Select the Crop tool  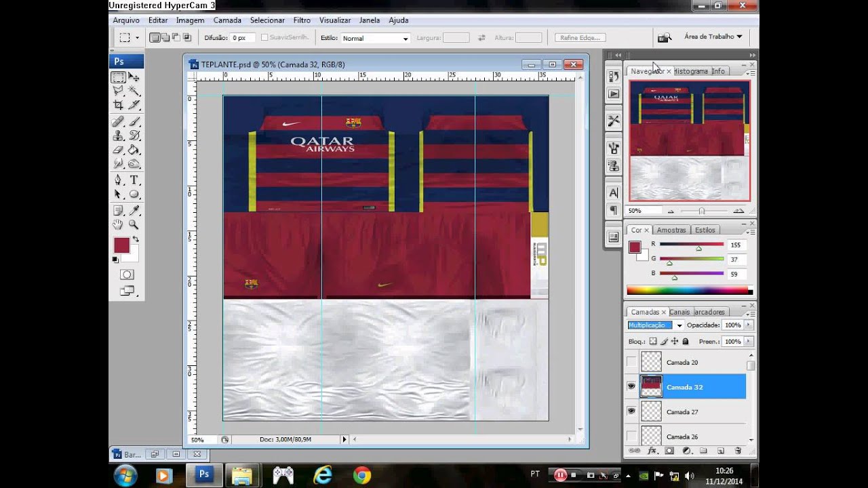118,104
